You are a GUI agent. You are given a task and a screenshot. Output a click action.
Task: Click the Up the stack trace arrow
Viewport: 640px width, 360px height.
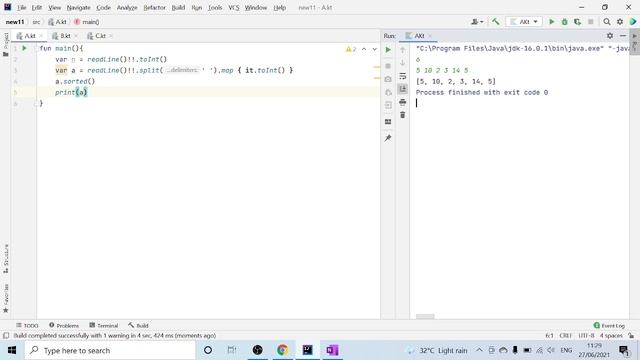coord(402,50)
